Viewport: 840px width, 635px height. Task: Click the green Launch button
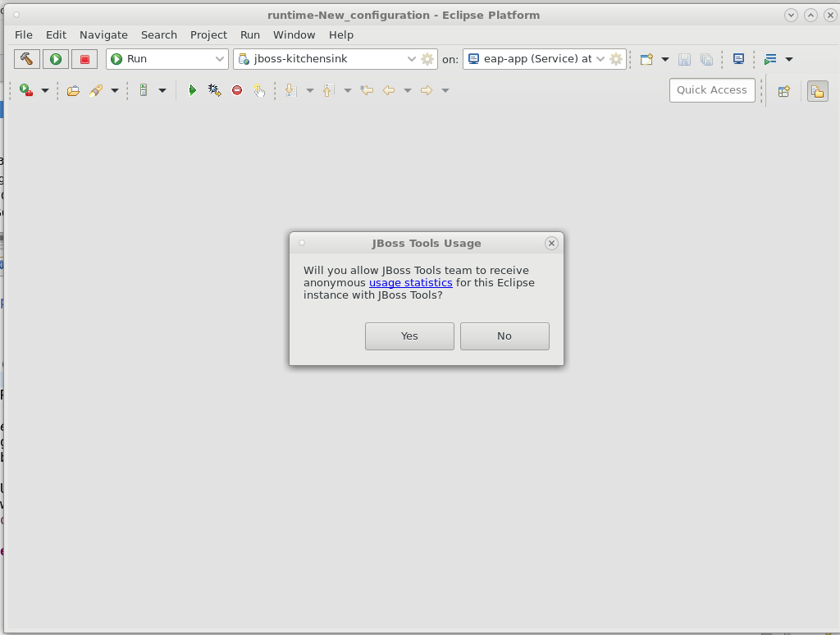56,59
